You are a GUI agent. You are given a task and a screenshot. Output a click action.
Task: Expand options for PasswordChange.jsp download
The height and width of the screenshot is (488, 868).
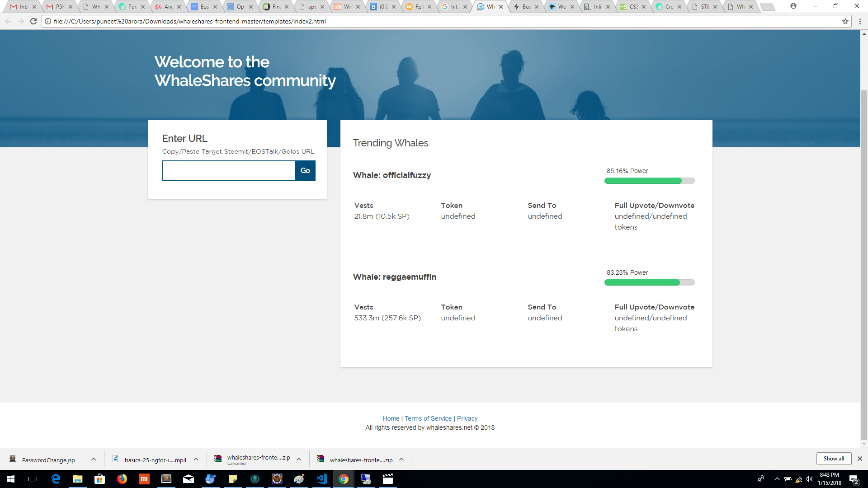[94, 460]
